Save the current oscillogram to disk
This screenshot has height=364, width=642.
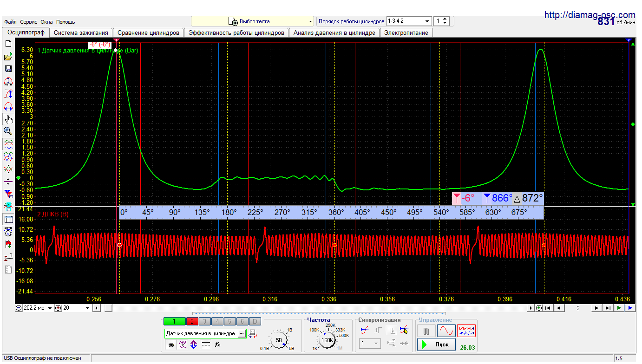[x=8, y=69]
